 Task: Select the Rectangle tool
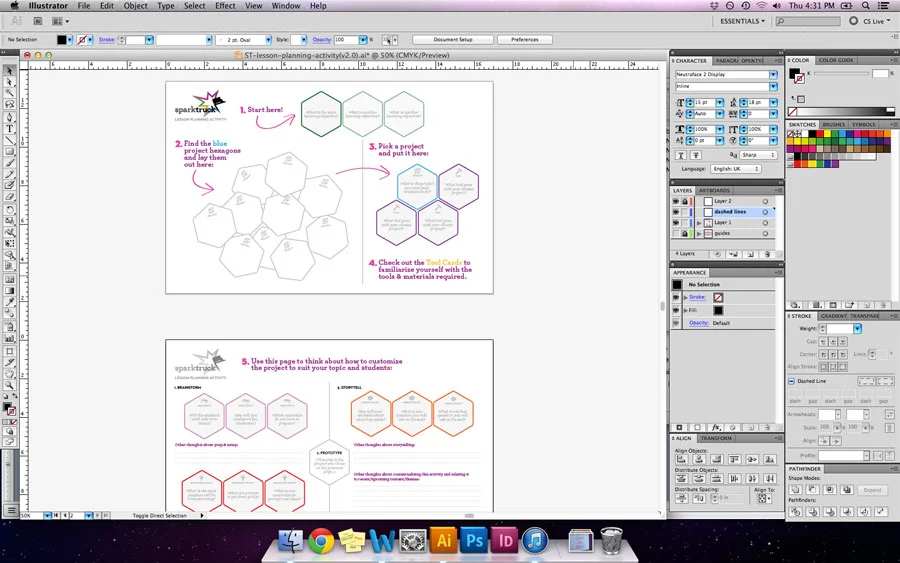pyautogui.click(x=9, y=152)
